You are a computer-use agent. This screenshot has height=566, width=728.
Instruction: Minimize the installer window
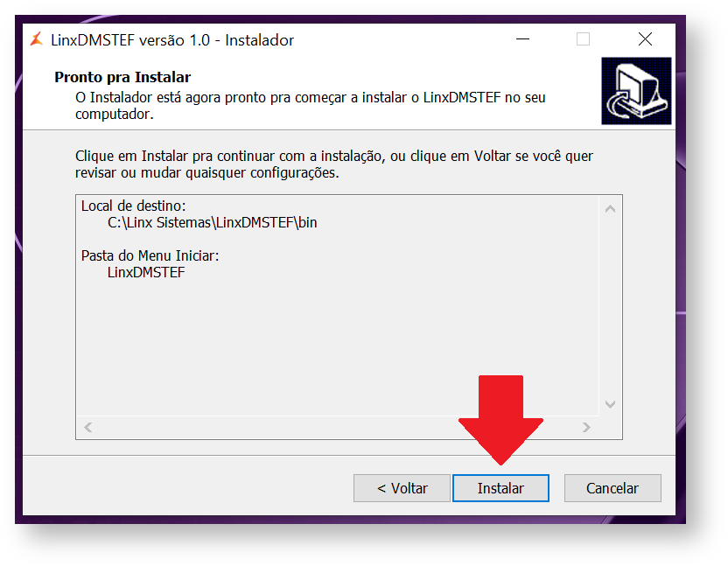coord(522,39)
